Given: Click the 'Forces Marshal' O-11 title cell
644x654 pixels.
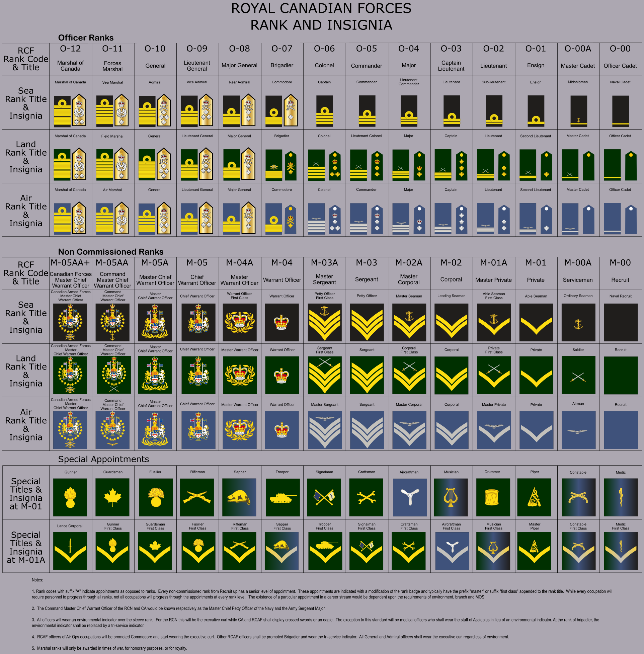Looking at the screenshot, I should click(x=112, y=66).
